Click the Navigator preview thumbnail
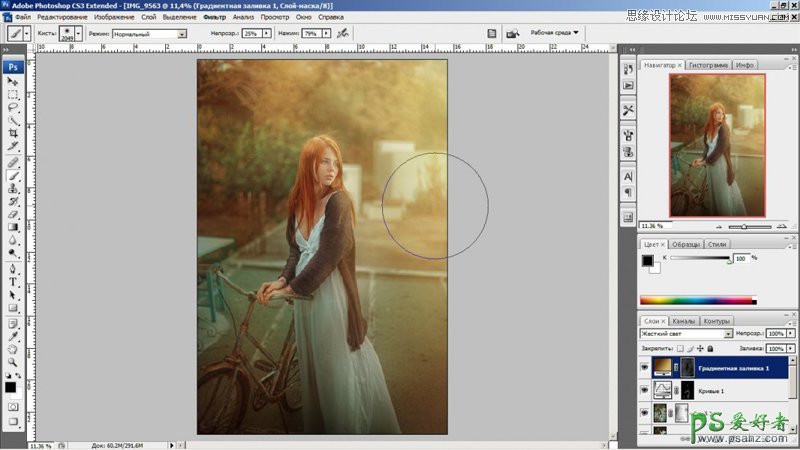Image resolution: width=800 pixels, height=450 pixels. [717, 145]
